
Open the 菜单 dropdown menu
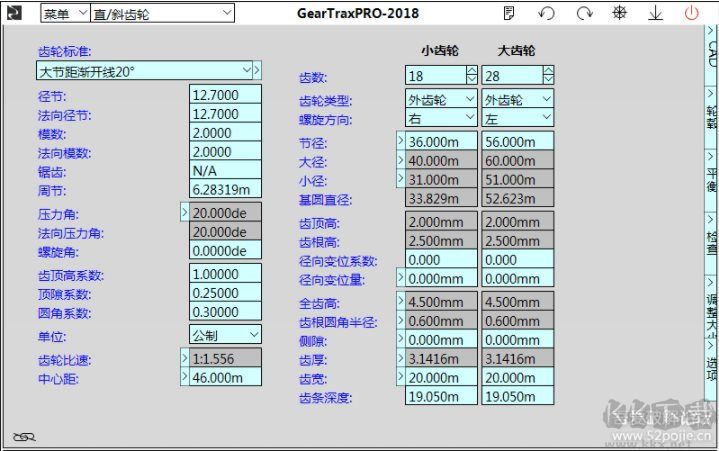point(65,14)
